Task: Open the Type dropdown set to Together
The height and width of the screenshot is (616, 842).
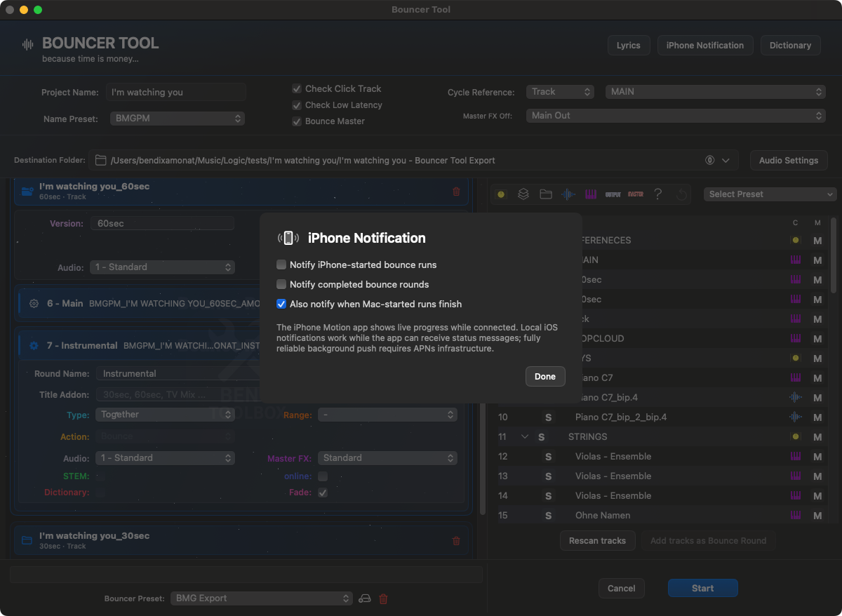Action: pos(165,415)
